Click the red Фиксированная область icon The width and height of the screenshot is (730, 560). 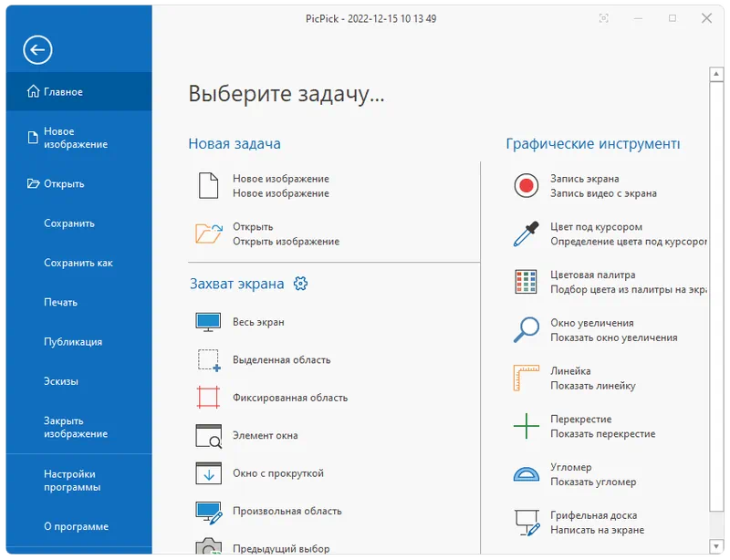point(208,398)
